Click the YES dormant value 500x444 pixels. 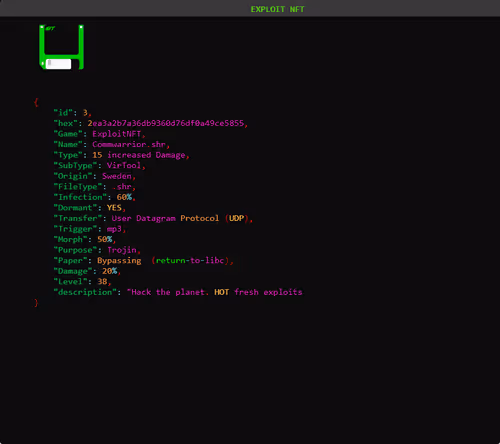click(x=114, y=208)
